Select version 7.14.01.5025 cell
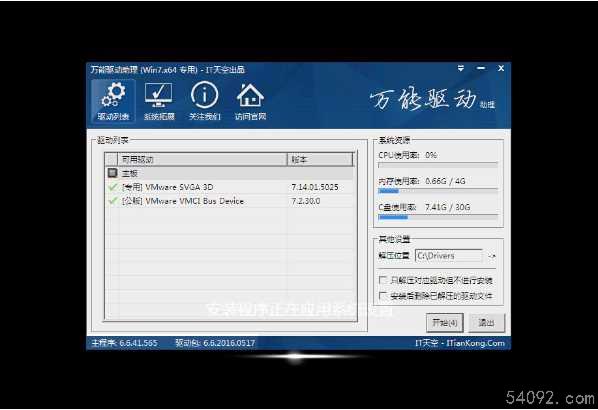Image resolution: width=598 pixels, height=410 pixels. pyautogui.click(x=315, y=187)
